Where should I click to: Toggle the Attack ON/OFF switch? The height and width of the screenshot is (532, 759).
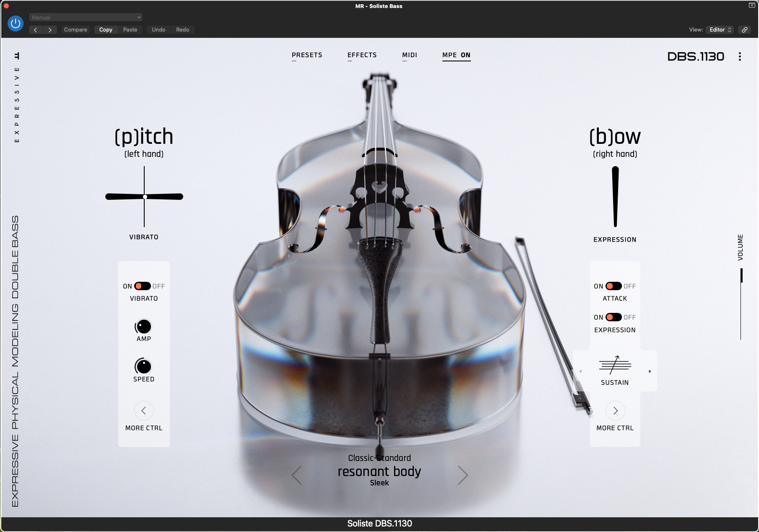coord(614,286)
